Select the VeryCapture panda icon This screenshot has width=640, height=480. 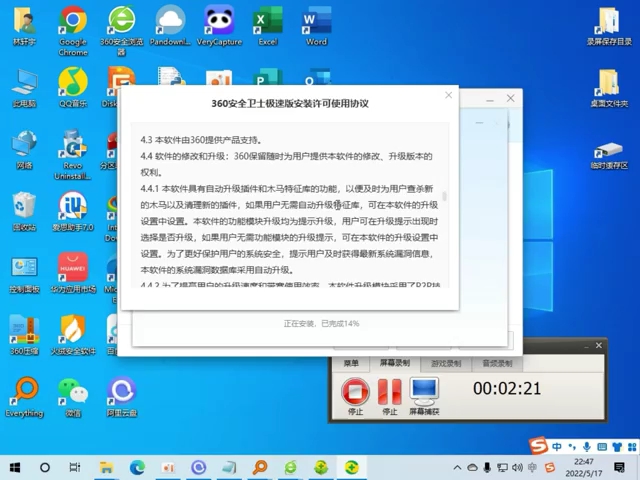coord(219,20)
